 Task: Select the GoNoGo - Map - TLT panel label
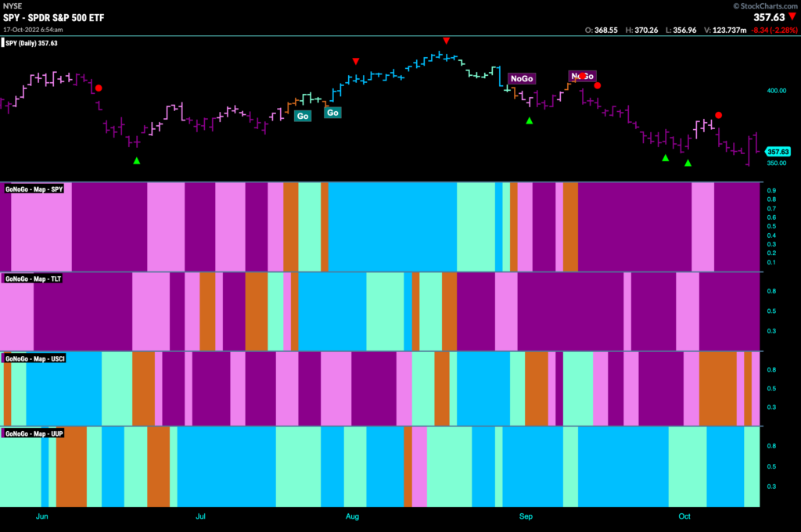coord(33,279)
